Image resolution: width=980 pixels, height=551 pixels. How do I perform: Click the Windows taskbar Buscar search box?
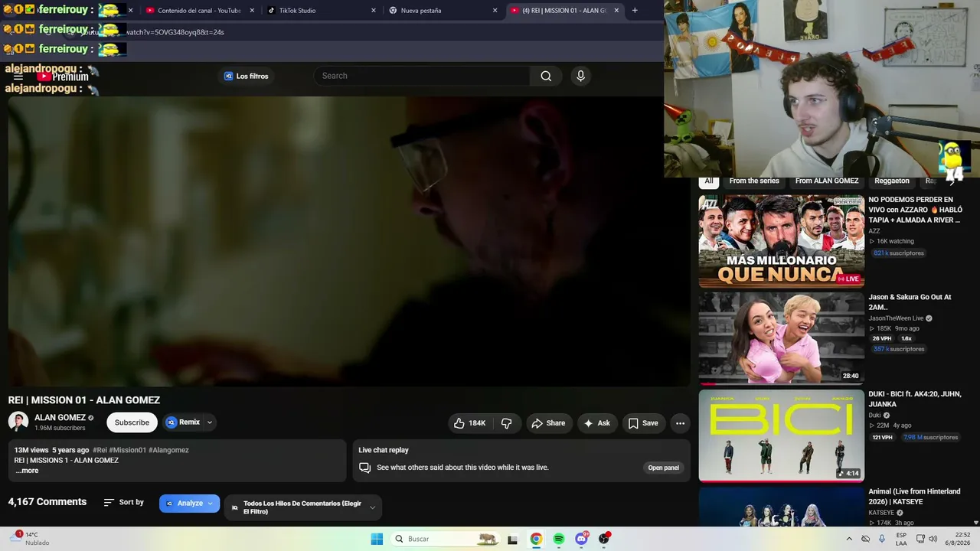[446, 539]
